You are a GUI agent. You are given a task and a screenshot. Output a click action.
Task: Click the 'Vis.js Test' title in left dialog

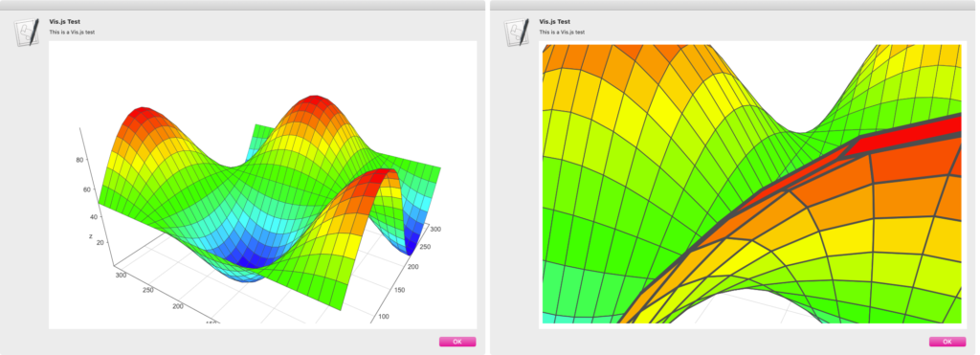click(65, 22)
